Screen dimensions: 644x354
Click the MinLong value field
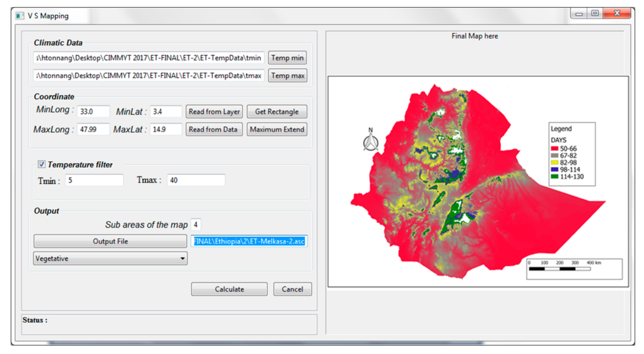[93, 112]
